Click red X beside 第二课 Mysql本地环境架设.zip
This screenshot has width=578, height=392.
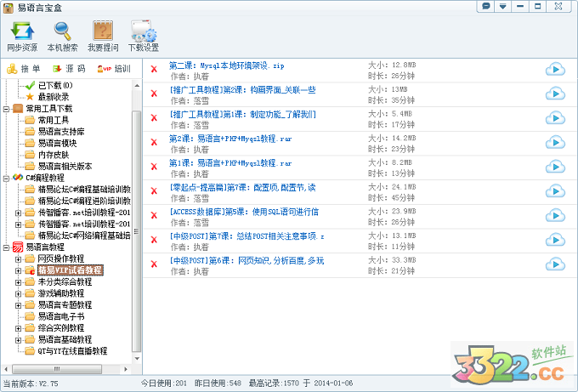154,69
